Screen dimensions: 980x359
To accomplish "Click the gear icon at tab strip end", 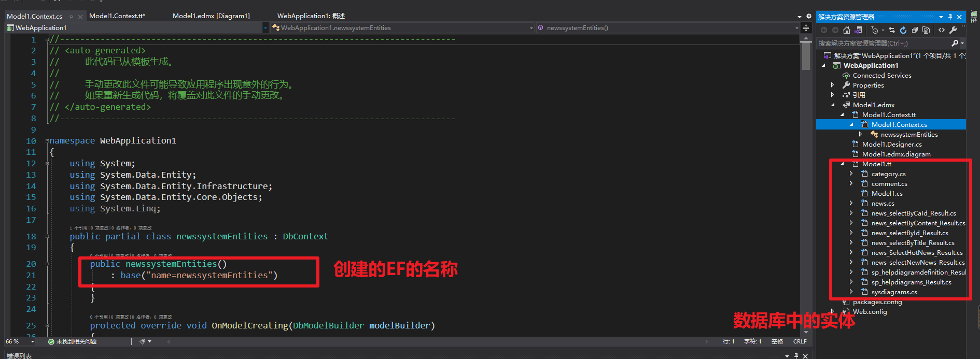I will [x=809, y=16].
